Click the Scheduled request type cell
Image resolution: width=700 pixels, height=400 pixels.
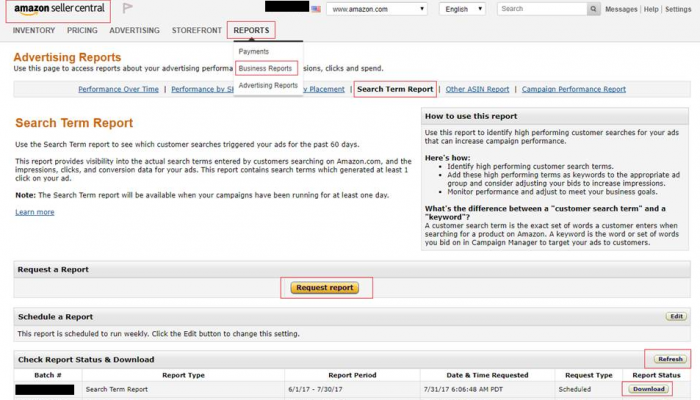(575, 389)
